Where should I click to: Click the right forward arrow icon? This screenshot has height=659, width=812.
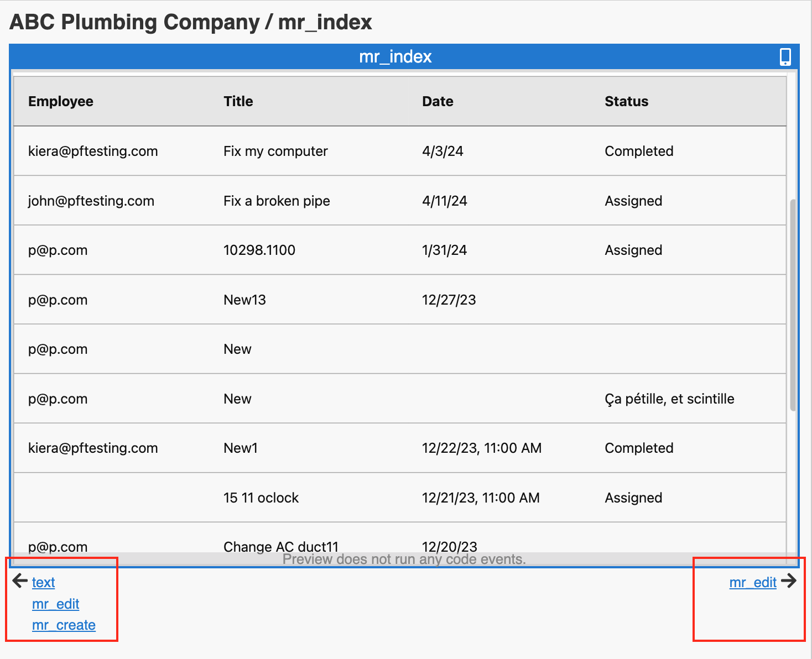789,581
